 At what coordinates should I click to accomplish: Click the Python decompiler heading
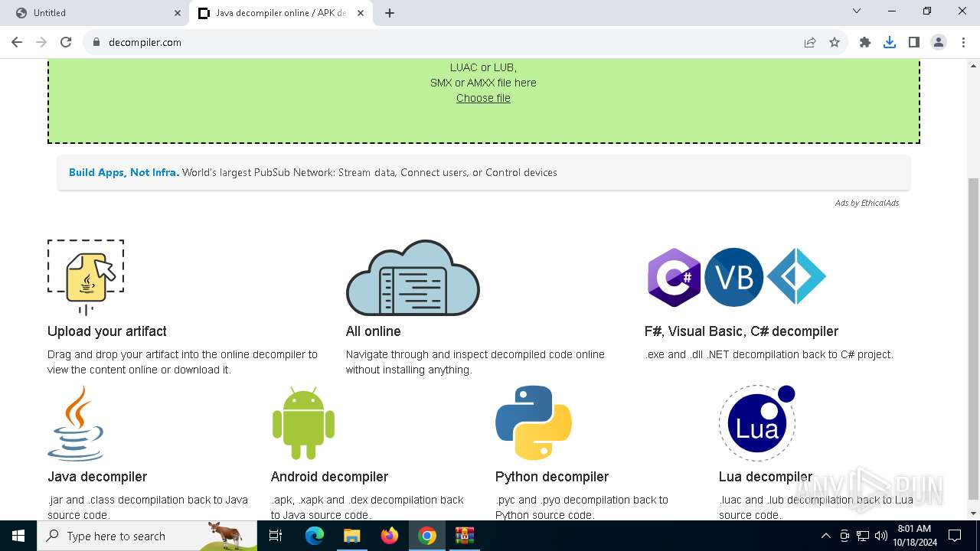click(x=552, y=477)
